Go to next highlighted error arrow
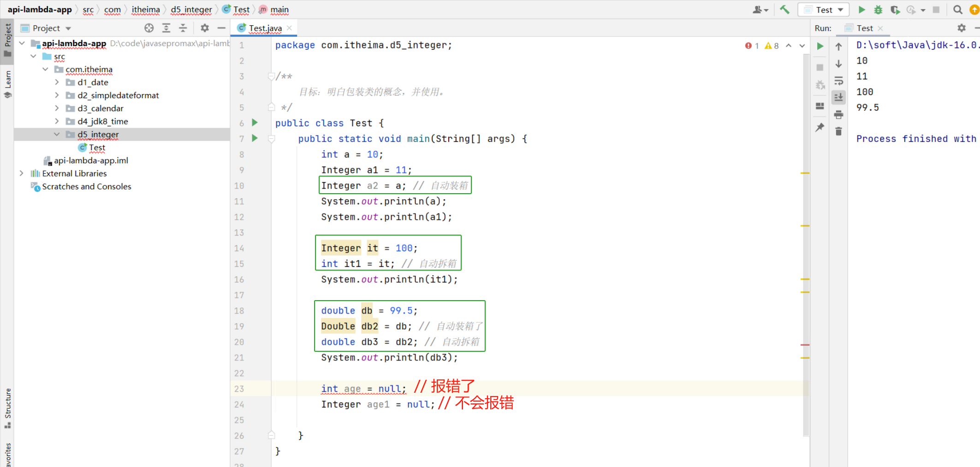Screen dimensions: 980x467 (x=802, y=46)
